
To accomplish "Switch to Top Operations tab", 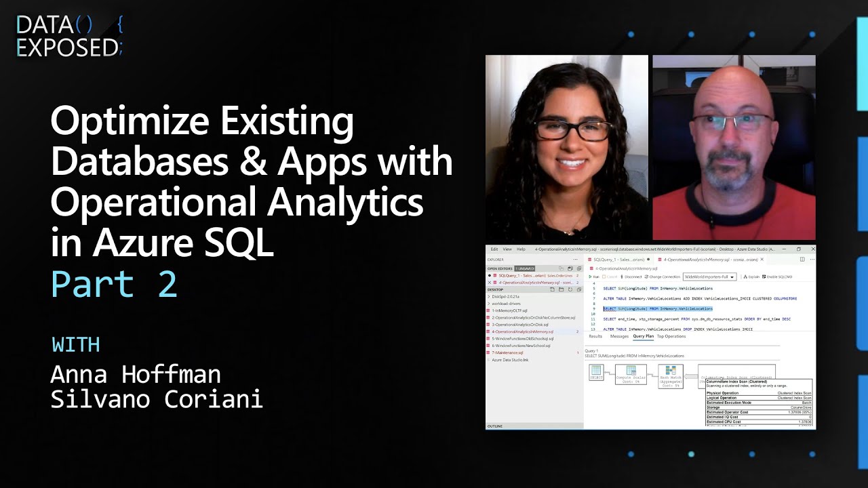I will pos(671,336).
